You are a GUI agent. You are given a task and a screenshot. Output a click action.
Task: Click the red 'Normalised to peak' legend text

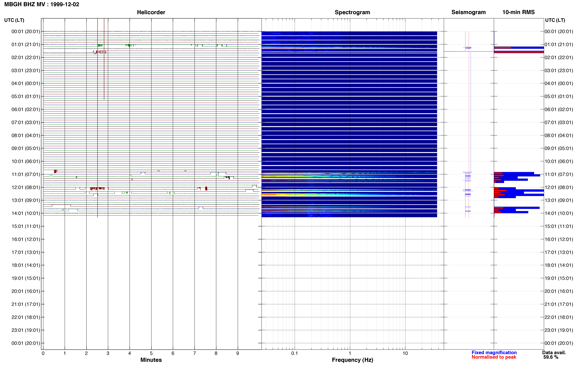(x=494, y=357)
